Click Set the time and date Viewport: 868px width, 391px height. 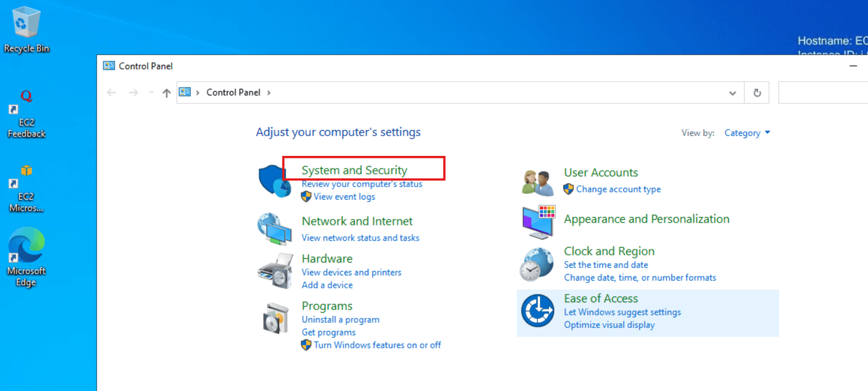coord(606,265)
